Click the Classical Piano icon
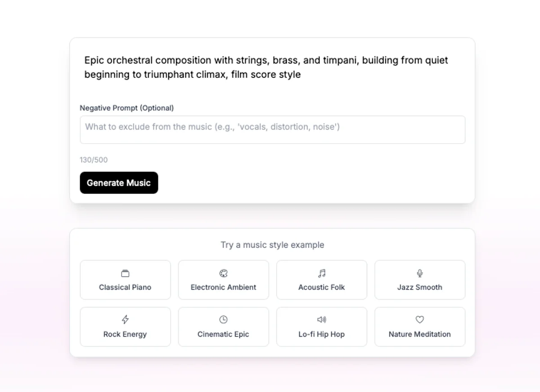Screen dimensions: 540x392 (125, 273)
